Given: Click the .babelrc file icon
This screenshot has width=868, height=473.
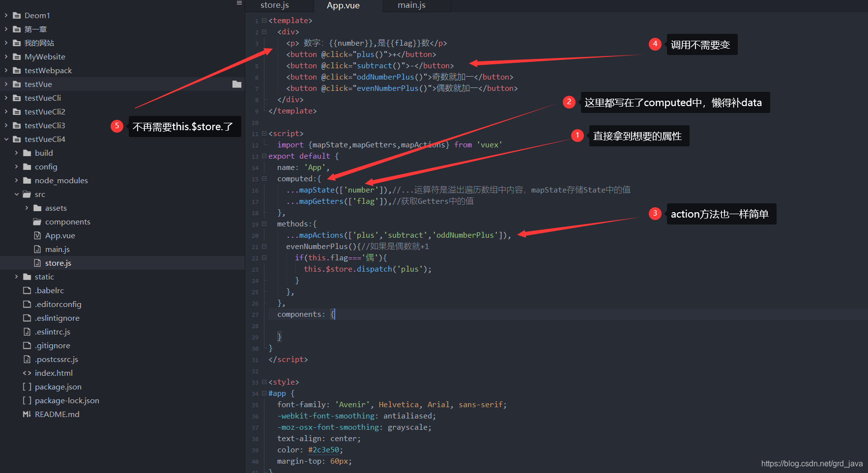Looking at the screenshot, I should tap(27, 291).
